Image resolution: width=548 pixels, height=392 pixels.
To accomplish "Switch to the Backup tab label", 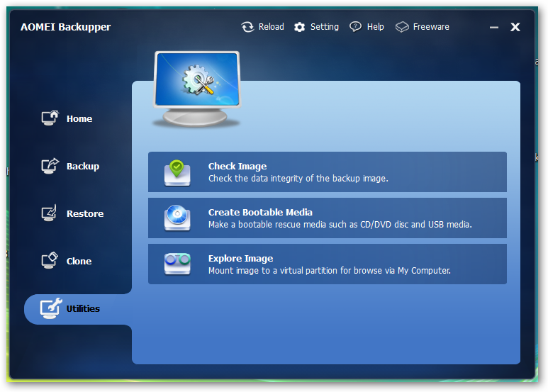I will [83, 167].
